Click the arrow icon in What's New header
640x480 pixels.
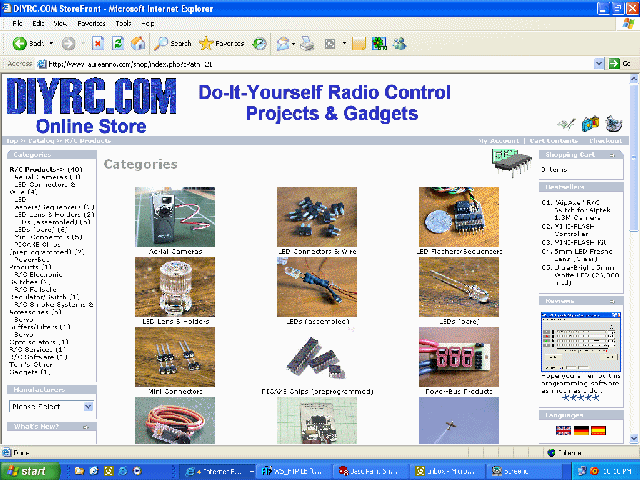(86, 427)
